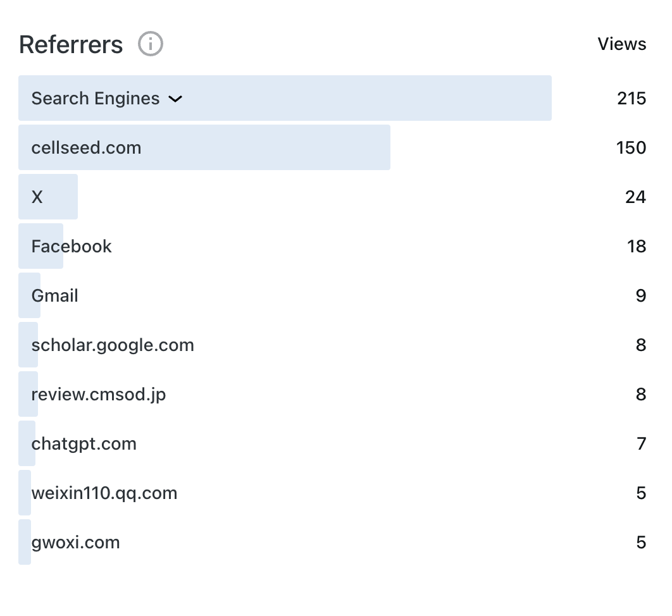Screen dimensions: 672x616
Task: Open the chatgpt.com referrer entry
Action: point(84,444)
